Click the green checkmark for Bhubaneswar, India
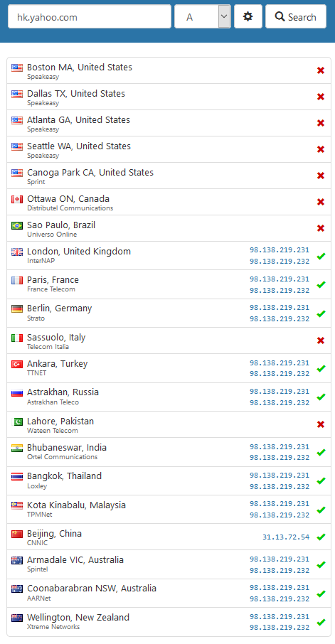335x644 pixels. (x=321, y=452)
